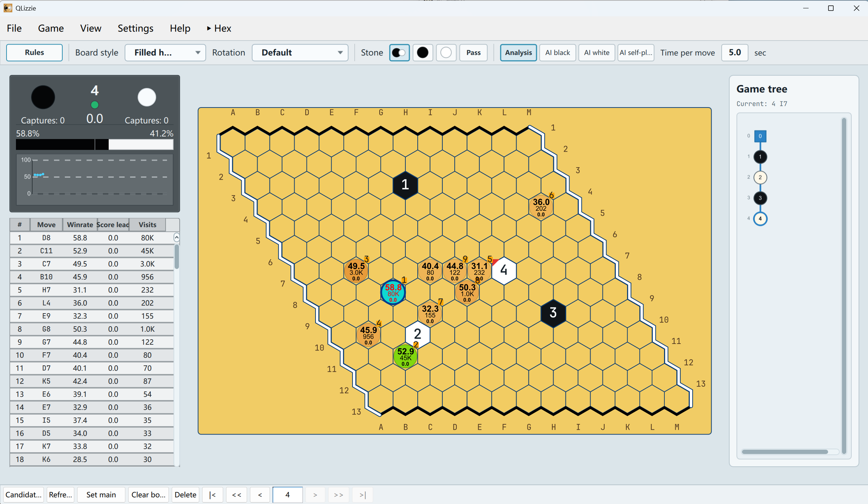Sort table by Move column
The height and width of the screenshot is (504, 868).
pos(46,224)
